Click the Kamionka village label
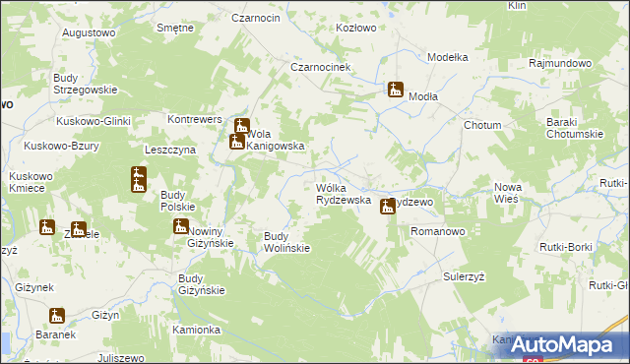The height and width of the screenshot is (364, 630). [x=197, y=330]
